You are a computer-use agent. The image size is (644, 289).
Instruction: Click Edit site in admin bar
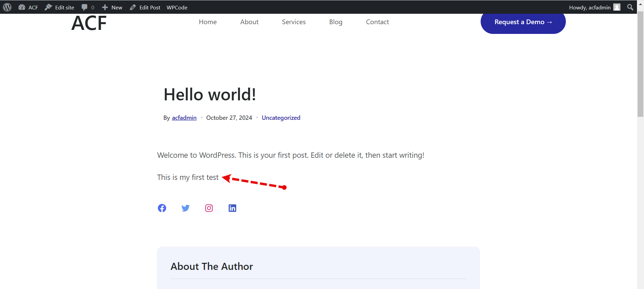[60, 7]
